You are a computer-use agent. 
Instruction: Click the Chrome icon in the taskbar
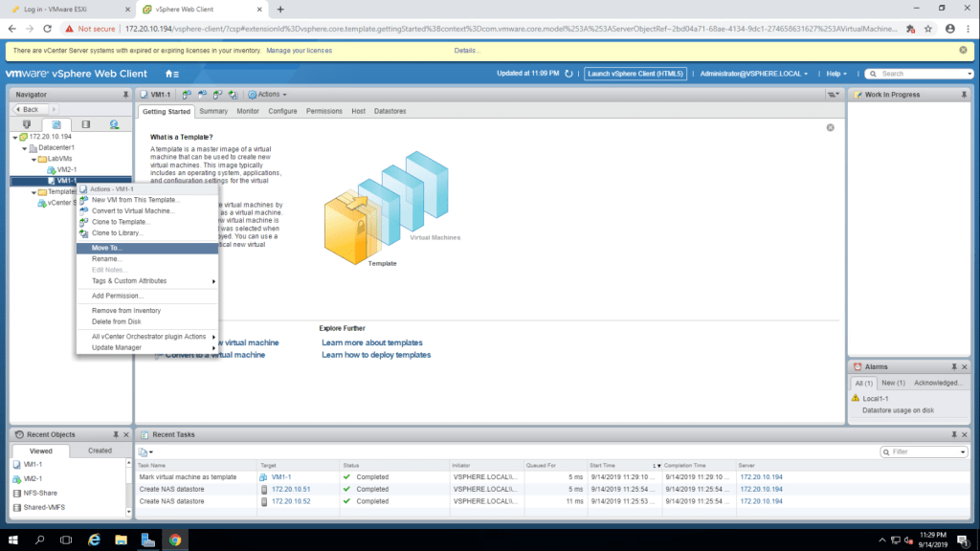click(x=175, y=540)
